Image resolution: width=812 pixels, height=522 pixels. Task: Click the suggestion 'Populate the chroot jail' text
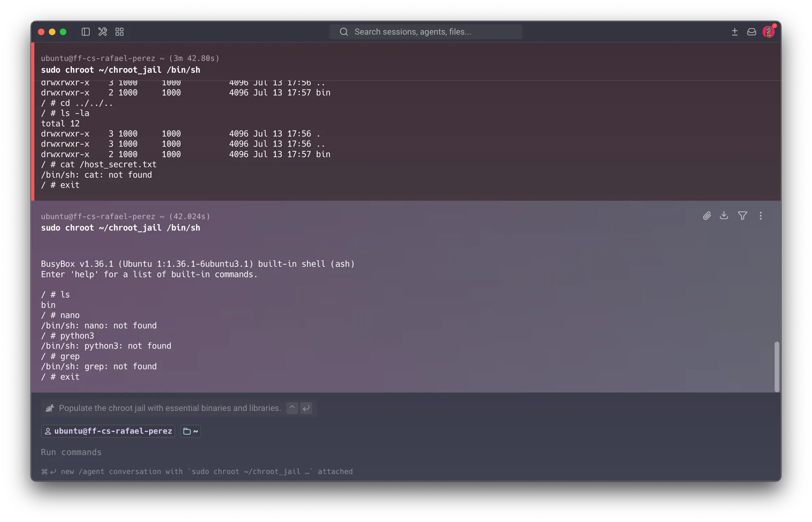tap(170, 408)
